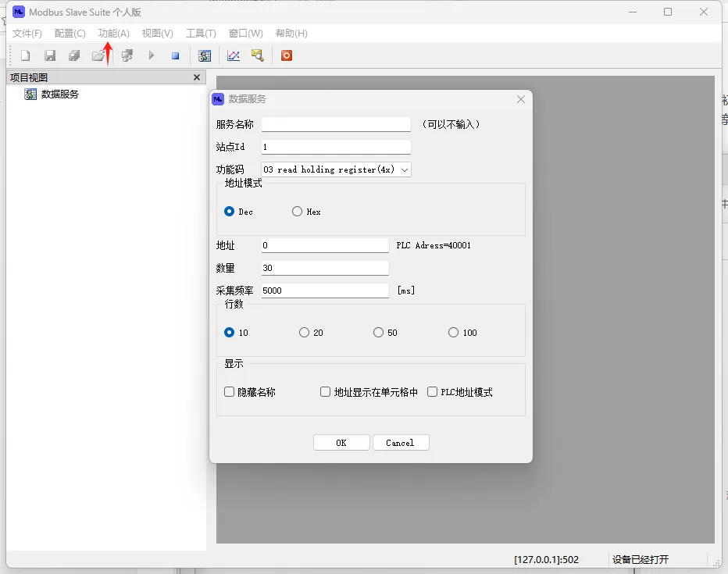Image resolution: width=728 pixels, height=574 pixels.
Task: Close the 数据服务 dialog
Action: pos(521,99)
